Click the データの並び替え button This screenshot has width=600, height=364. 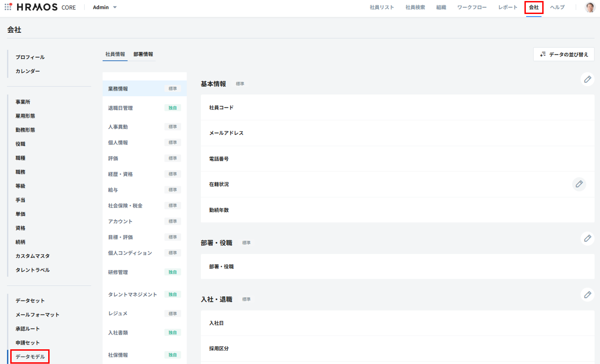point(564,54)
